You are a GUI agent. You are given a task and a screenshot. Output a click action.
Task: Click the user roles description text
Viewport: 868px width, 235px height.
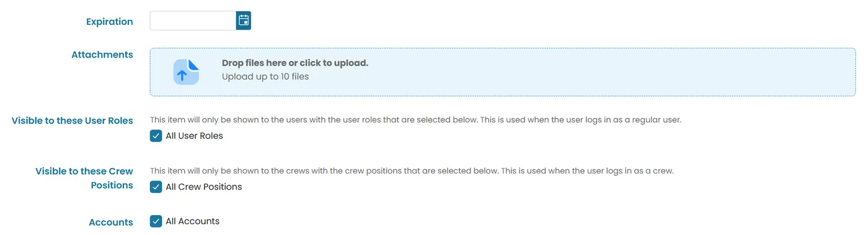click(x=416, y=120)
